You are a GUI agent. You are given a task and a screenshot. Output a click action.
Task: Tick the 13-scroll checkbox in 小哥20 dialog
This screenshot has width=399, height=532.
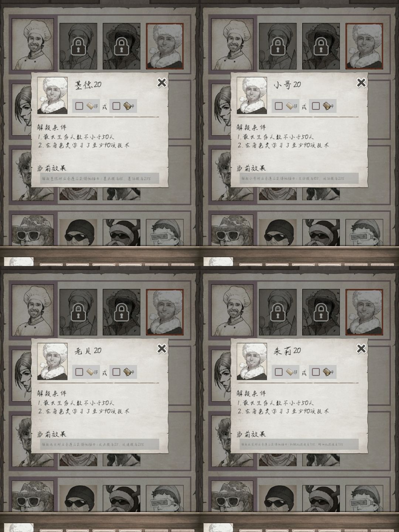point(279,106)
